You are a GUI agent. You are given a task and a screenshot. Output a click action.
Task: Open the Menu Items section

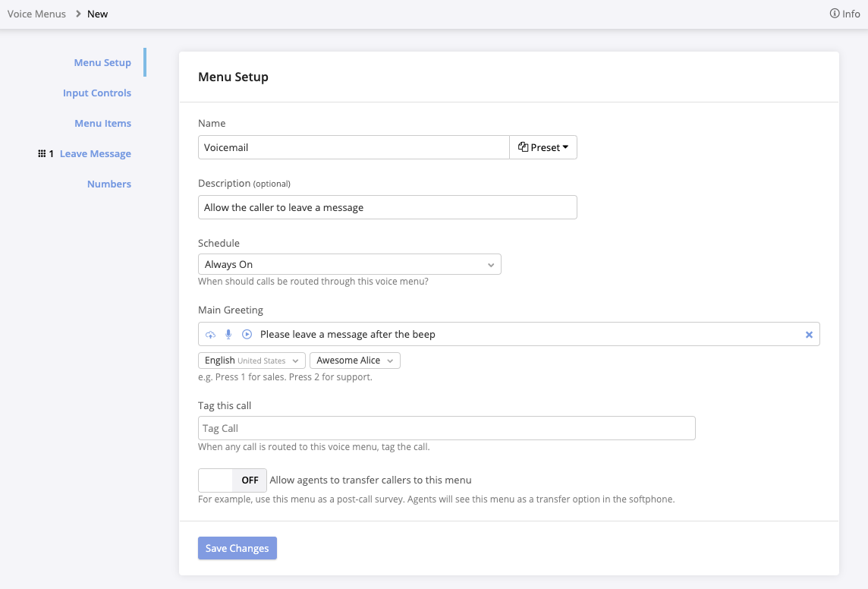[x=102, y=124]
